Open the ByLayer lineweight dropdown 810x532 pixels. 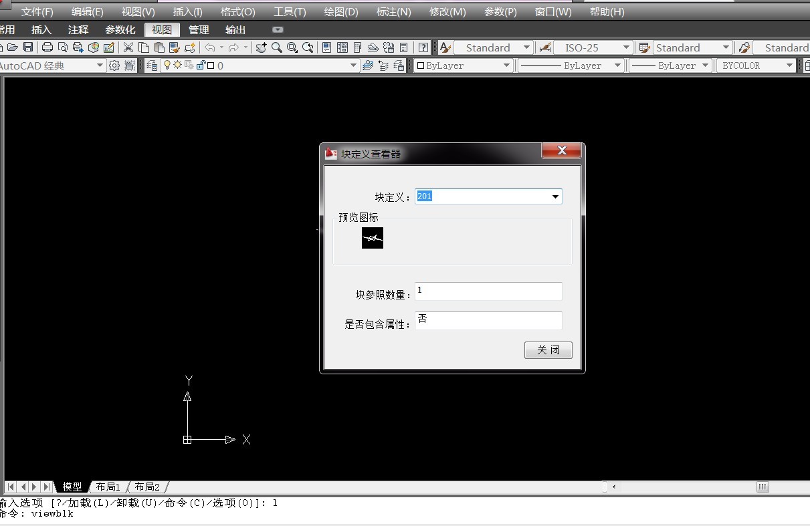tap(705, 65)
